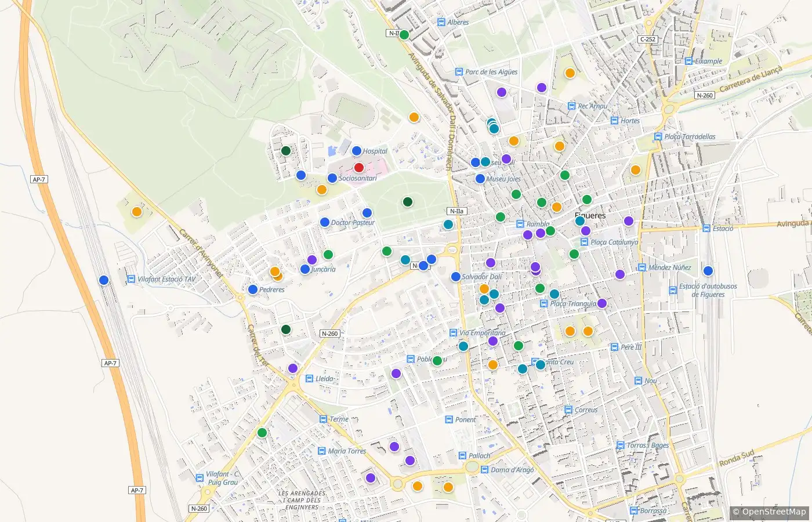Viewport: 812px width, 522px height.
Task: Click the green marker beside the N-II shield
Action: (x=404, y=35)
